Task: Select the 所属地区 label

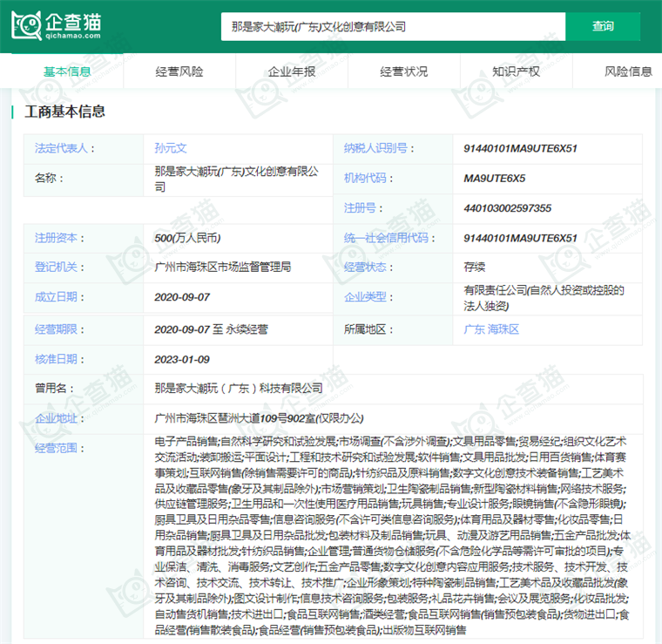Action: tap(365, 329)
